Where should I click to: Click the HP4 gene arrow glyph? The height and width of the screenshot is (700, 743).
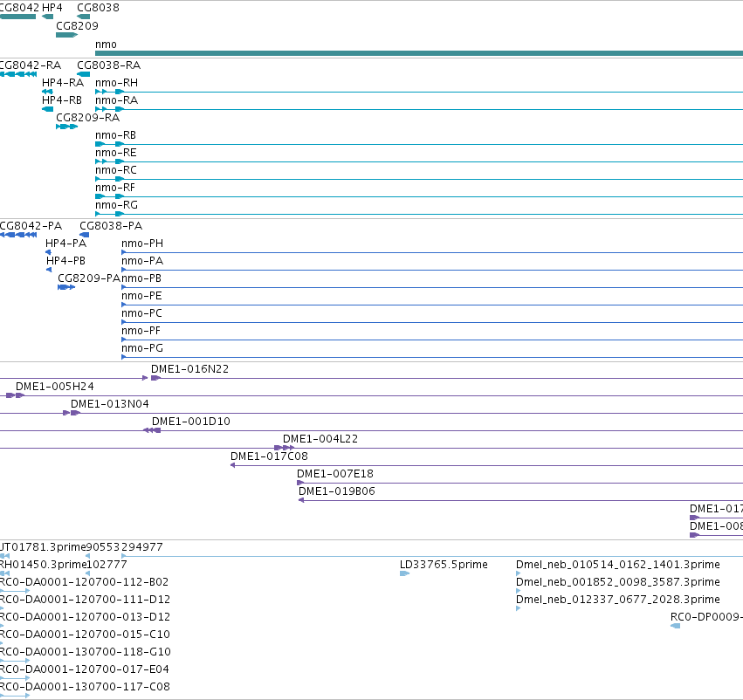pyautogui.click(x=47, y=17)
